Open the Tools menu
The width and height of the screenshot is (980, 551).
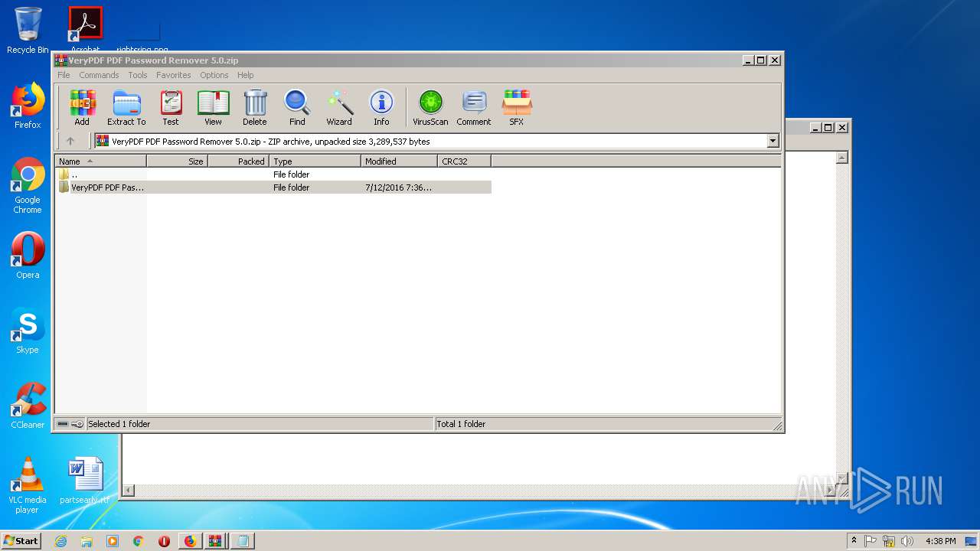point(138,75)
